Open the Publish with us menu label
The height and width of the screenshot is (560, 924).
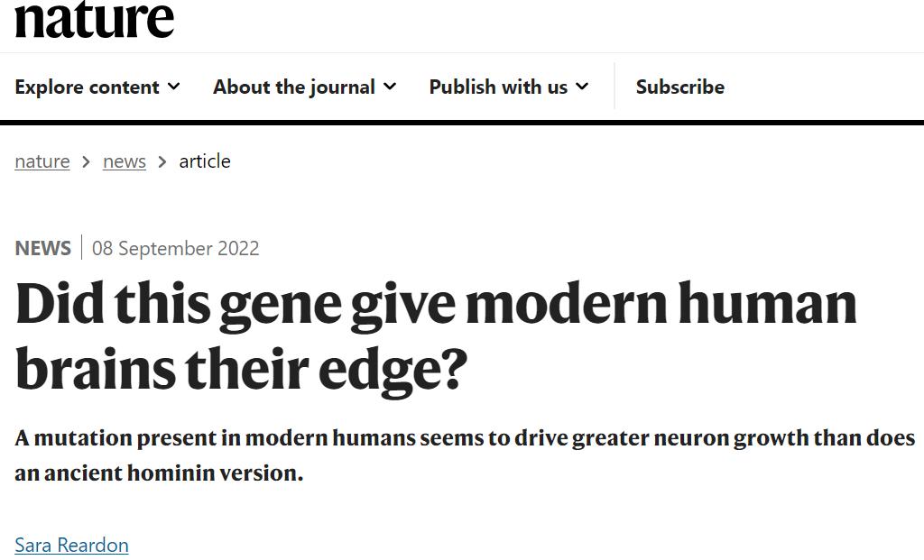tap(498, 87)
